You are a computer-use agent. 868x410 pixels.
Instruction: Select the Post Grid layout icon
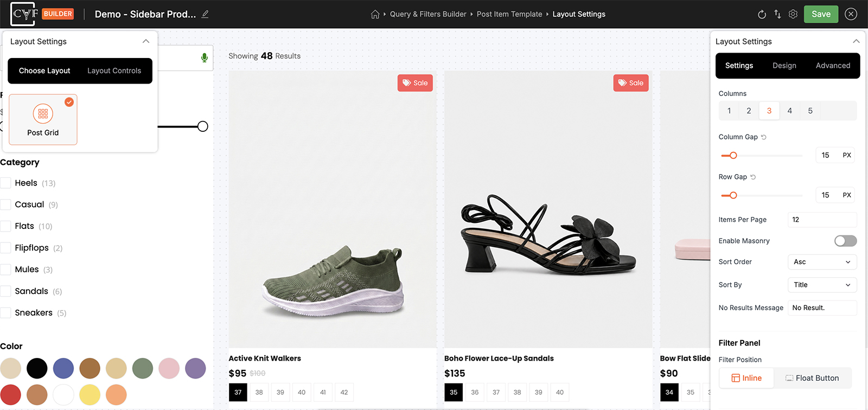[x=43, y=114]
